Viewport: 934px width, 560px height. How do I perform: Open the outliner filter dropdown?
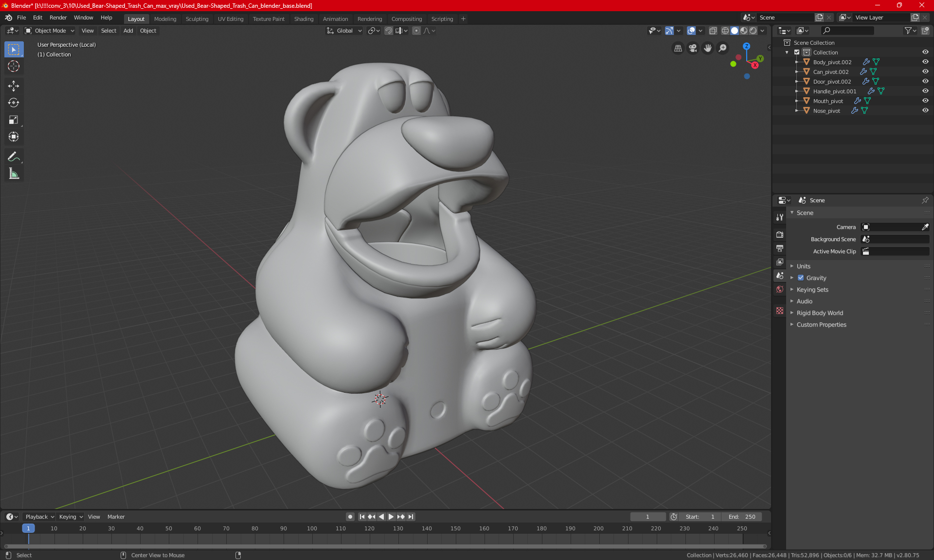tap(910, 31)
